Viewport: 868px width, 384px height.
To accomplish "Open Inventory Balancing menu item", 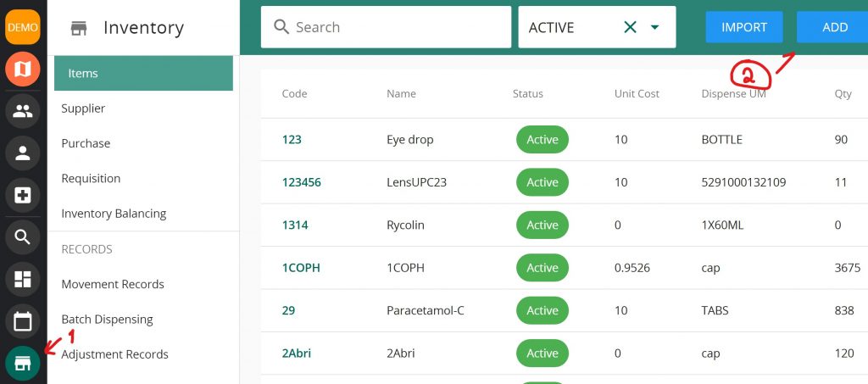I will point(114,214).
